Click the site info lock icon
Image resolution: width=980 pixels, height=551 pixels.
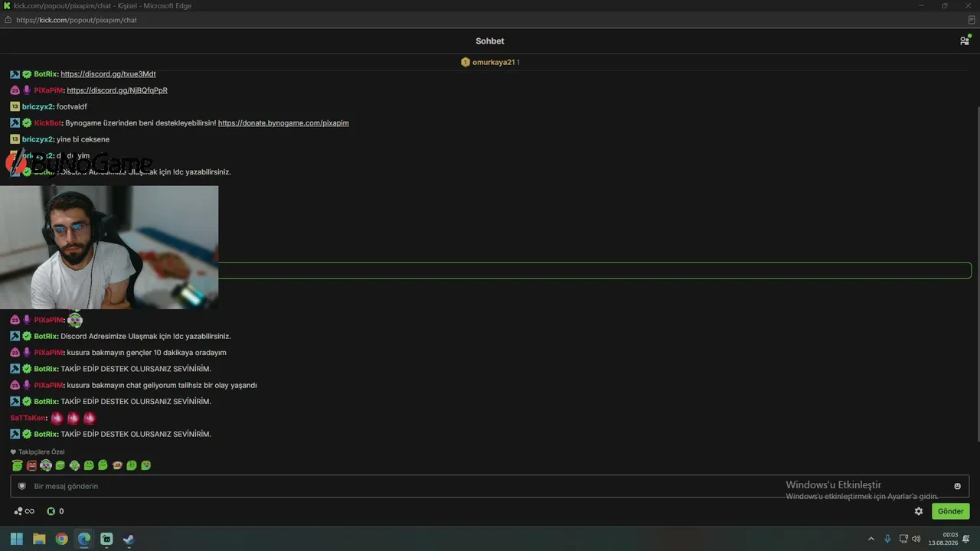(x=8, y=20)
